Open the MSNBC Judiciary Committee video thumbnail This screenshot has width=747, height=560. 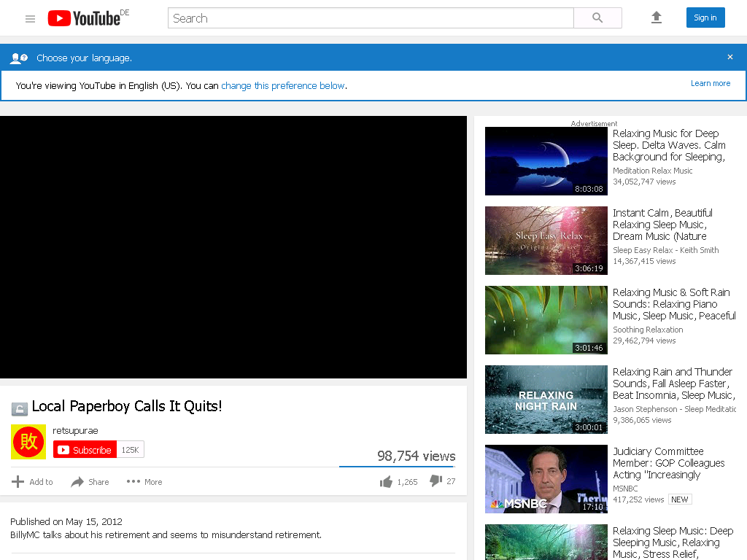(546, 479)
